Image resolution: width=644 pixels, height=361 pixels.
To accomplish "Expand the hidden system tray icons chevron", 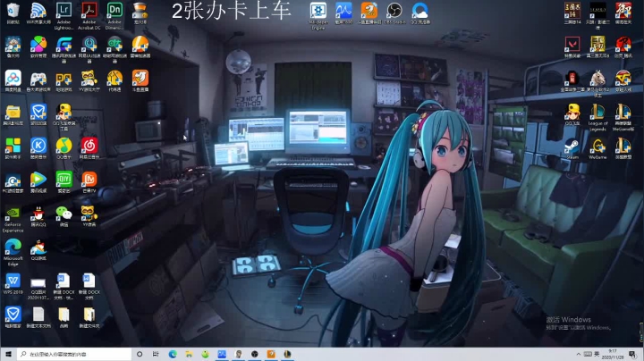I will (579, 354).
